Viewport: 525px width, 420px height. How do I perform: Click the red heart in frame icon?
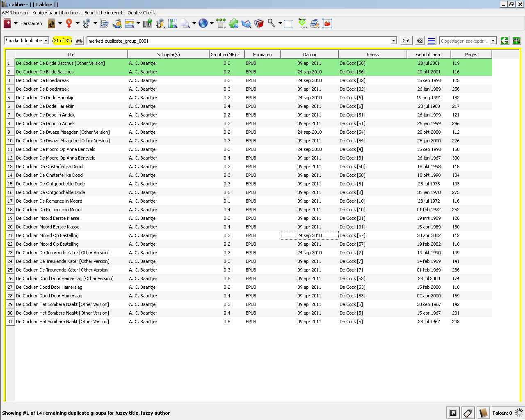(327, 23)
